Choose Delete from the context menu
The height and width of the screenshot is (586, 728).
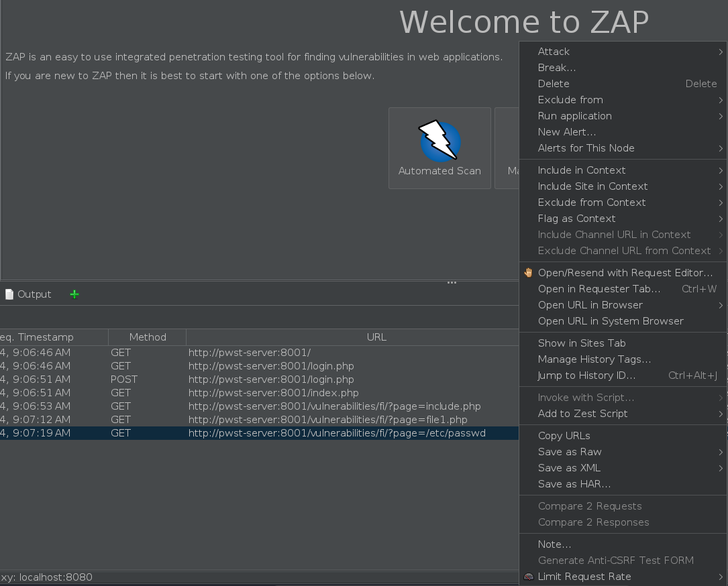pyautogui.click(x=554, y=84)
